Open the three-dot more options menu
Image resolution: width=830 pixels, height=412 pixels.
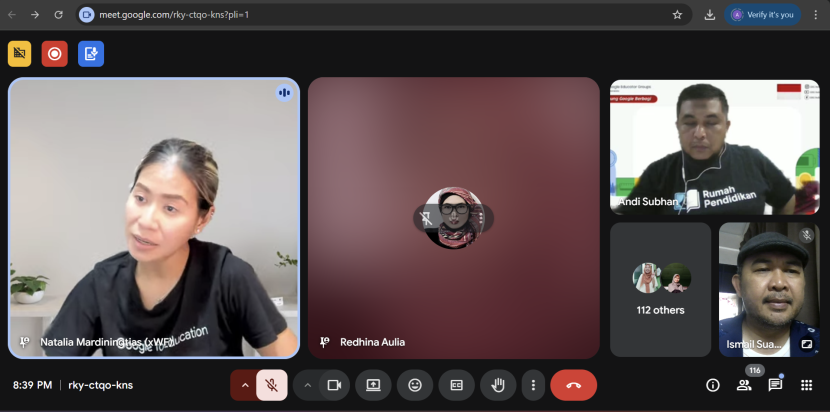pos(533,385)
